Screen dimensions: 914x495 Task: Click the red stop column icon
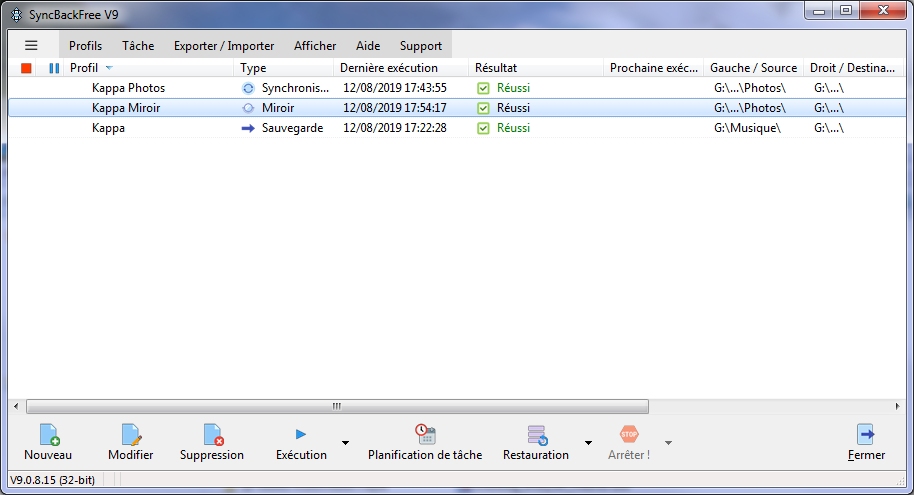[x=26, y=68]
